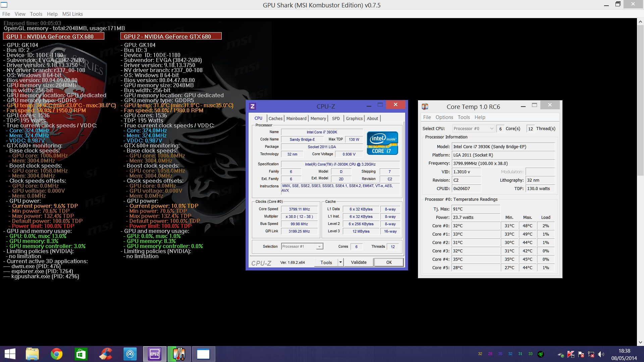This screenshot has height=362, width=644.
Task: Open the View menu in GPU Shark
Action: coord(20,14)
